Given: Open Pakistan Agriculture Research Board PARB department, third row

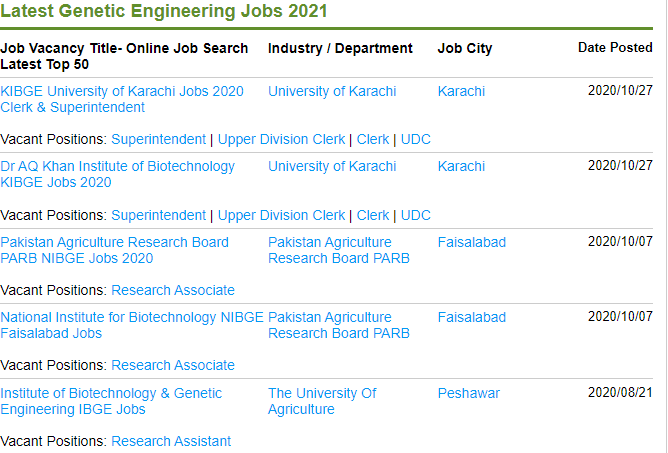Looking at the screenshot, I should [x=339, y=250].
